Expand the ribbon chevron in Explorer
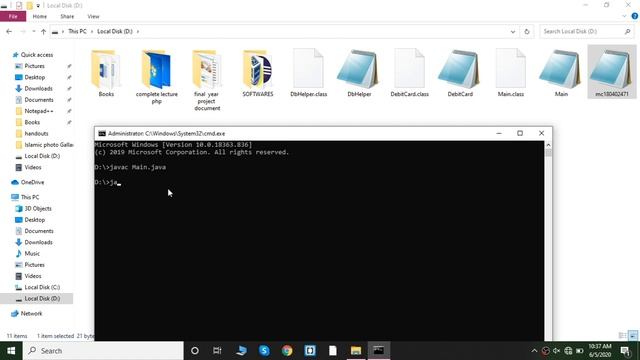The width and height of the screenshot is (640, 360). tap(624, 16)
